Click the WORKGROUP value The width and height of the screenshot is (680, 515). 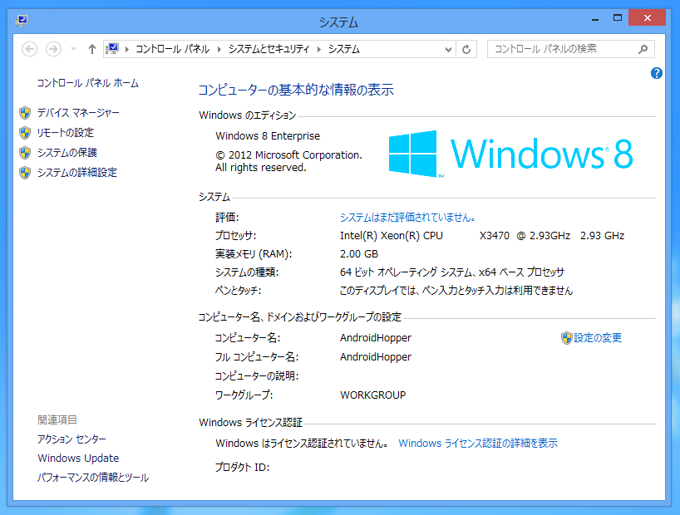tap(373, 395)
